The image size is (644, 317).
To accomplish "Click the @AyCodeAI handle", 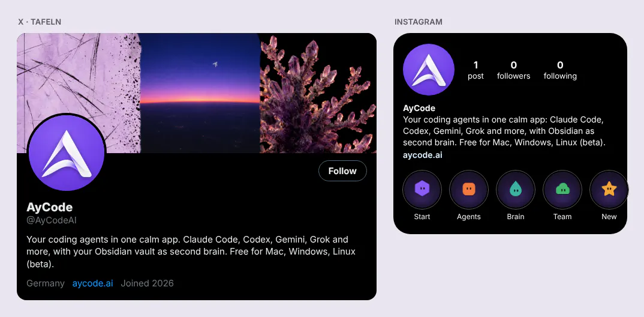I will 52,220.
